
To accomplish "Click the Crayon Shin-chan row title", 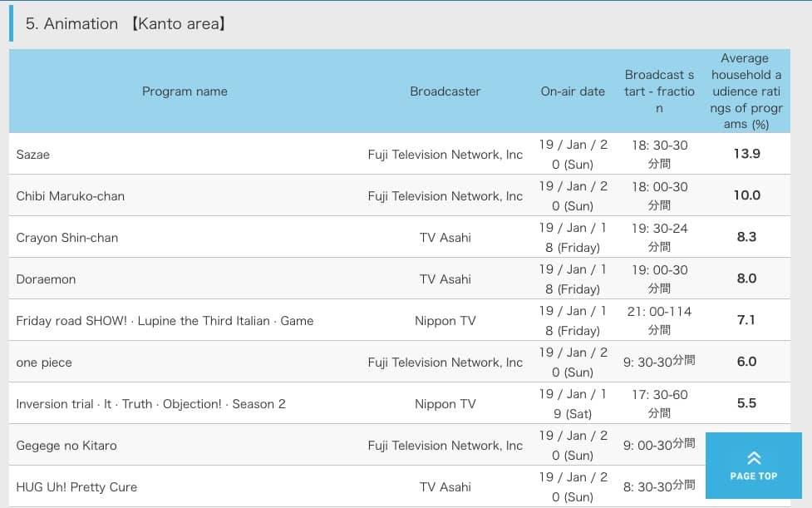I will [67, 238].
